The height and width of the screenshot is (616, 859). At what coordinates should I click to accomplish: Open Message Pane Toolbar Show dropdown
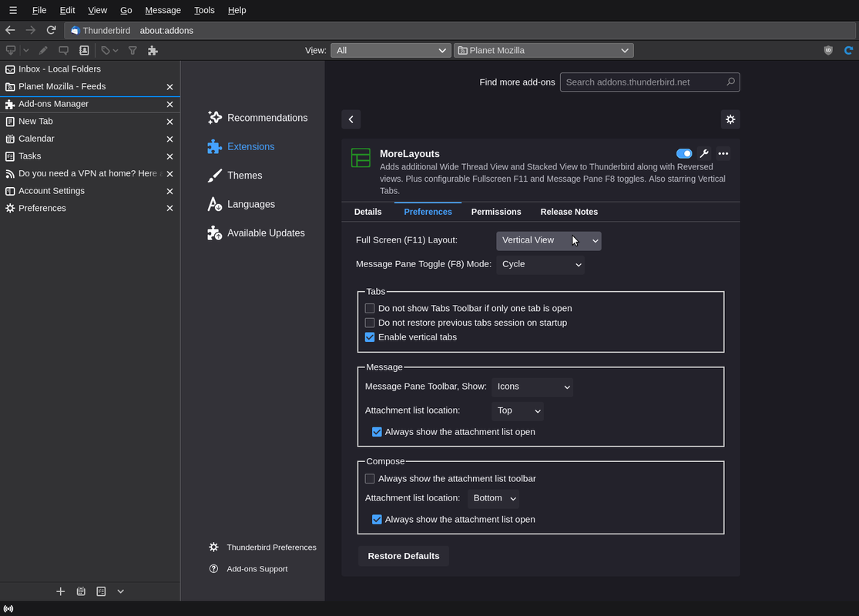[532, 387]
